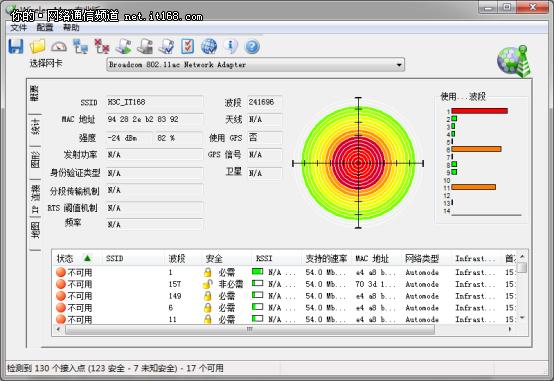The image size is (554, 381).
Task: Click the list's vertical scroll down arrow
Action: tap(522, 318)
